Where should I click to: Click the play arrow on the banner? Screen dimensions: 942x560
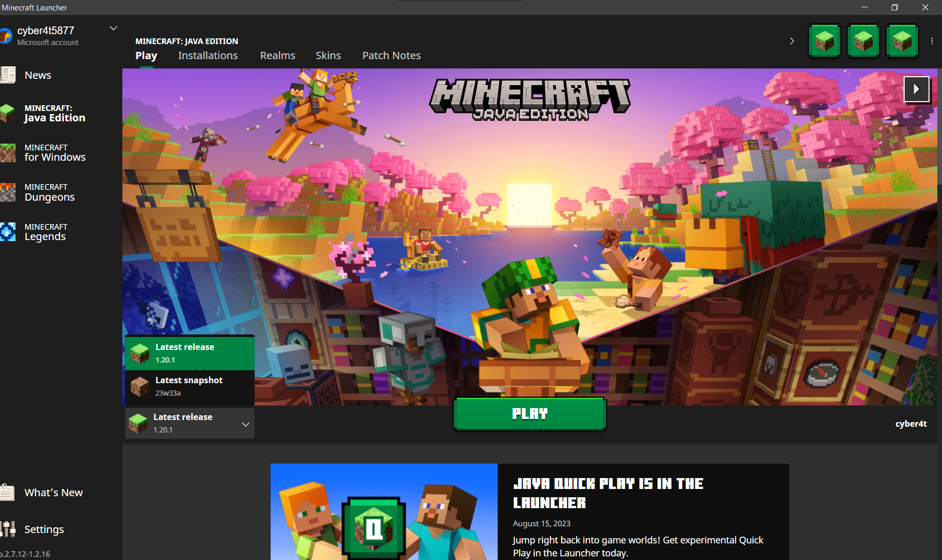click(x=917, y=89)
